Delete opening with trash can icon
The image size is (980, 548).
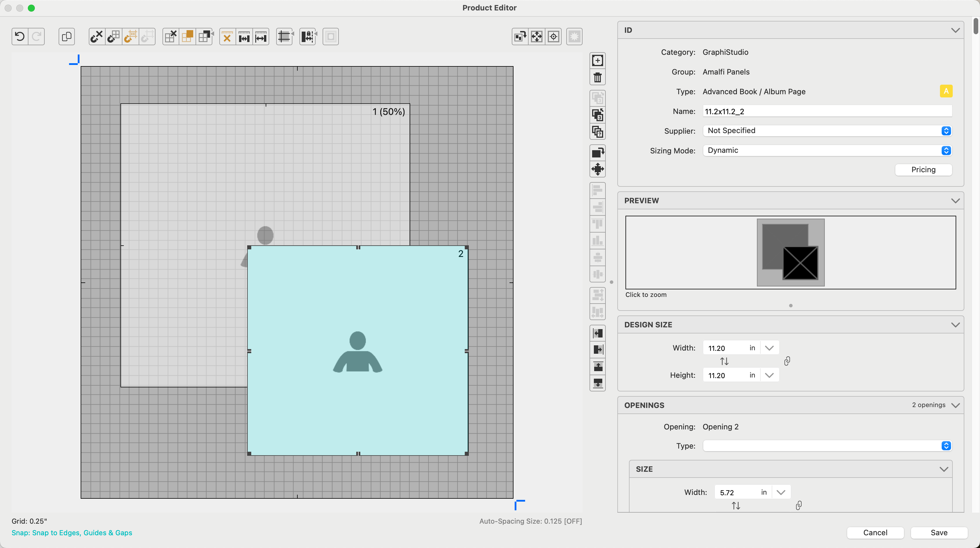pos(597,78)
